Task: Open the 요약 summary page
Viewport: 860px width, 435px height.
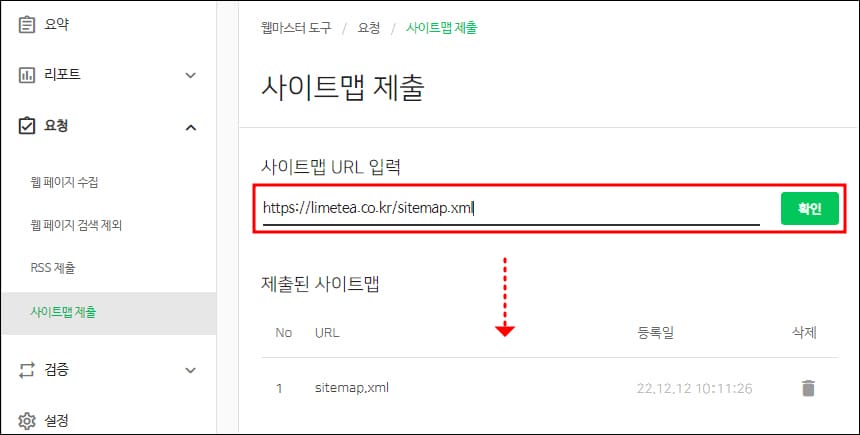Action: (56, 25)
